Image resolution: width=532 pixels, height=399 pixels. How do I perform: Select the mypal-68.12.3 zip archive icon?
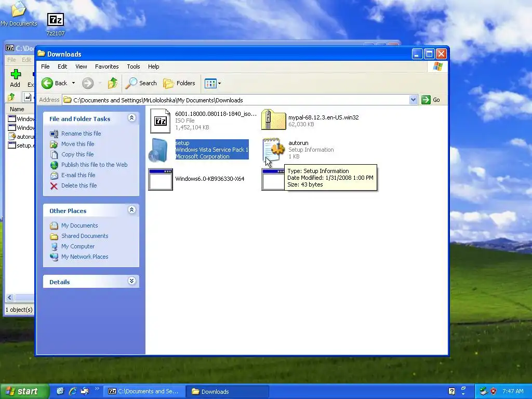273,120
